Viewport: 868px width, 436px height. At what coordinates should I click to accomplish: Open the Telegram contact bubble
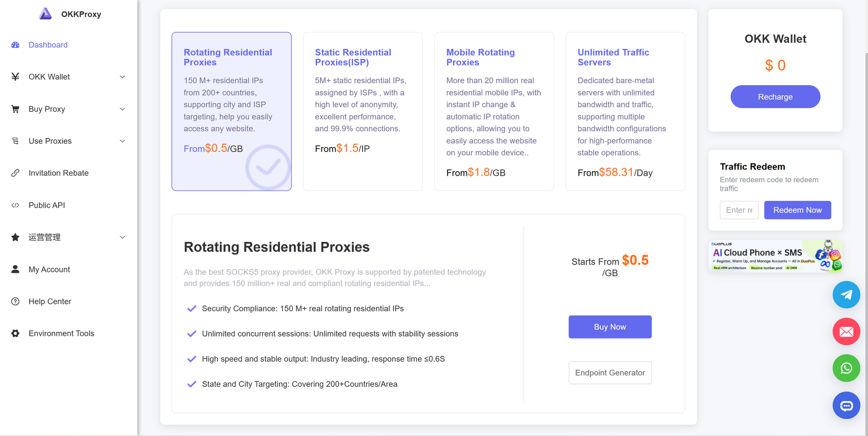[846, 294]
